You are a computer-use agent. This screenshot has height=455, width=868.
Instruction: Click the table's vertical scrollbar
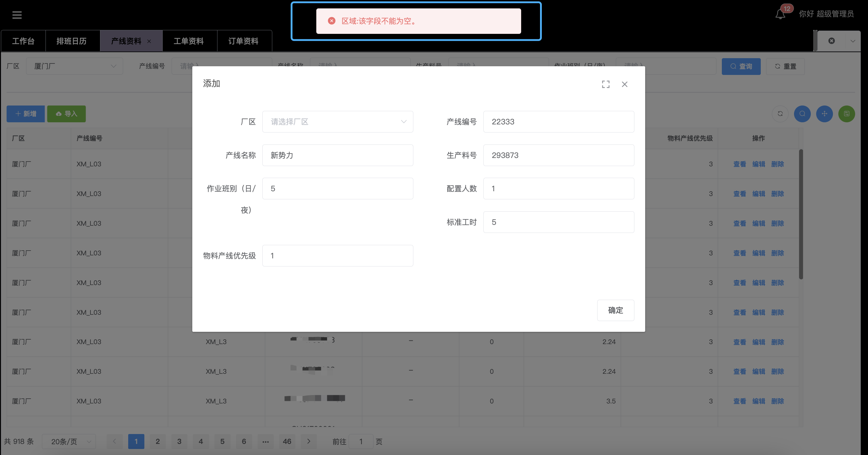[x=801, y=214]
